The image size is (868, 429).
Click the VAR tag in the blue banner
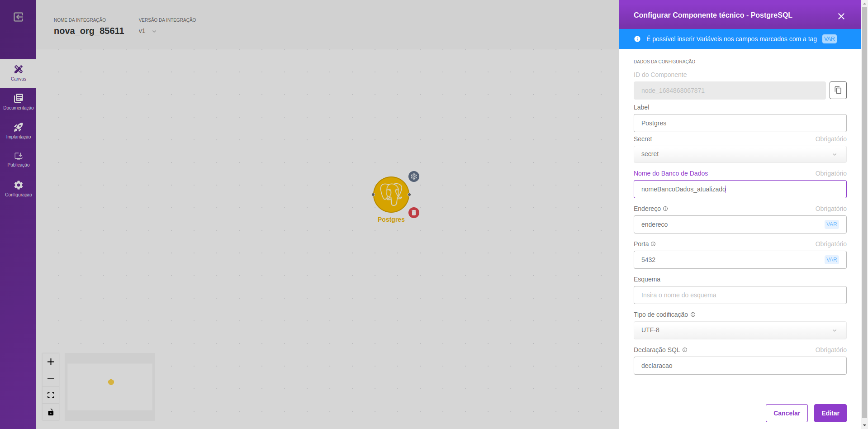(x=830, y=39)
